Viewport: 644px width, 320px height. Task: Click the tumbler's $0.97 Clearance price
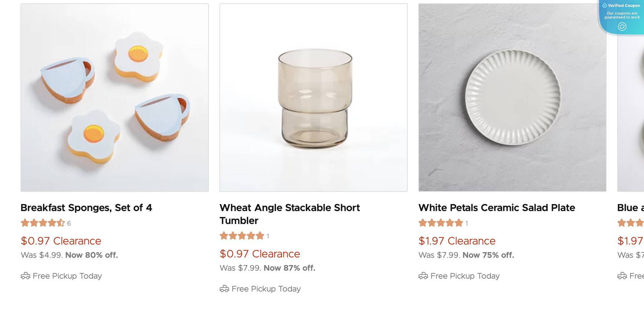(x=260, y=254)
